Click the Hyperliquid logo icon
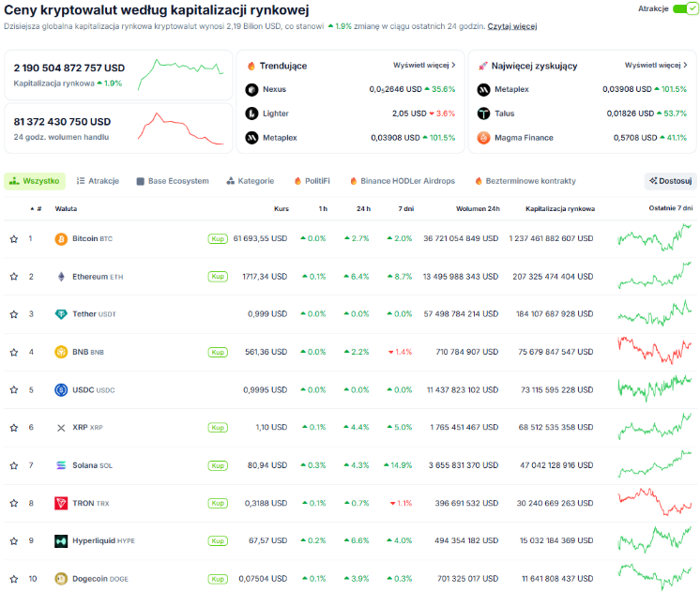Screen dimensions: 700x607 pos(61,541)
